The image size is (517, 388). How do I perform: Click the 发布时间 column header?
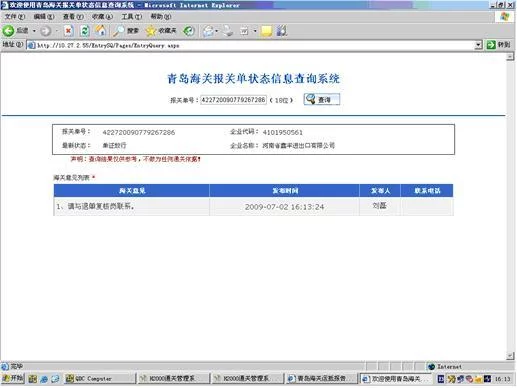284,191
